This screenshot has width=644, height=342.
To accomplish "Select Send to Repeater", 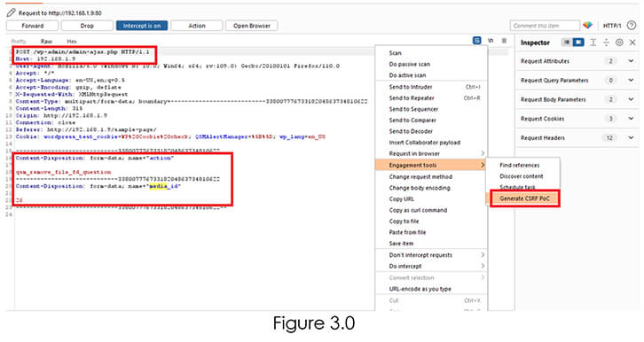I will coord(431,98).
